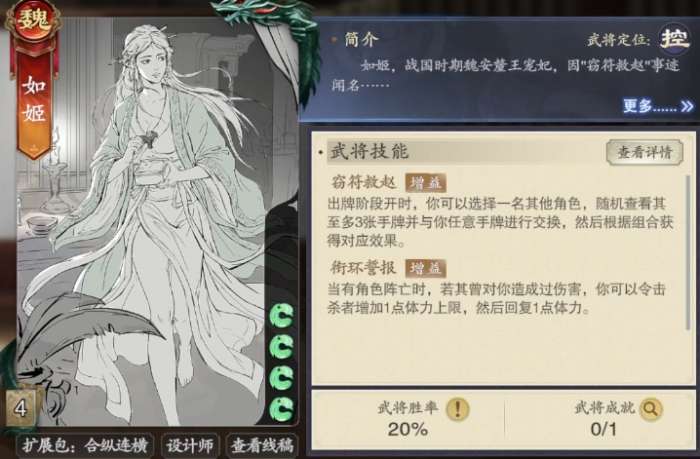Image resolution: width=700 pixels, height=459 pixels.
Task: Click the skill panel vertical scrollbar
Action: 689,252
